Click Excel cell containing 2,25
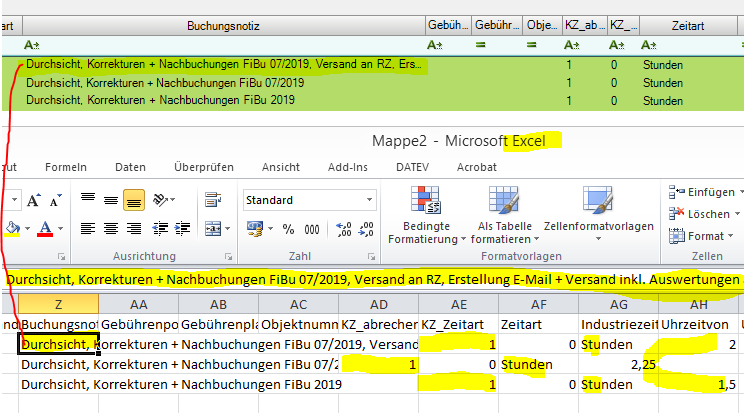This screenshot has width=744, height=413. pos(618,365)
